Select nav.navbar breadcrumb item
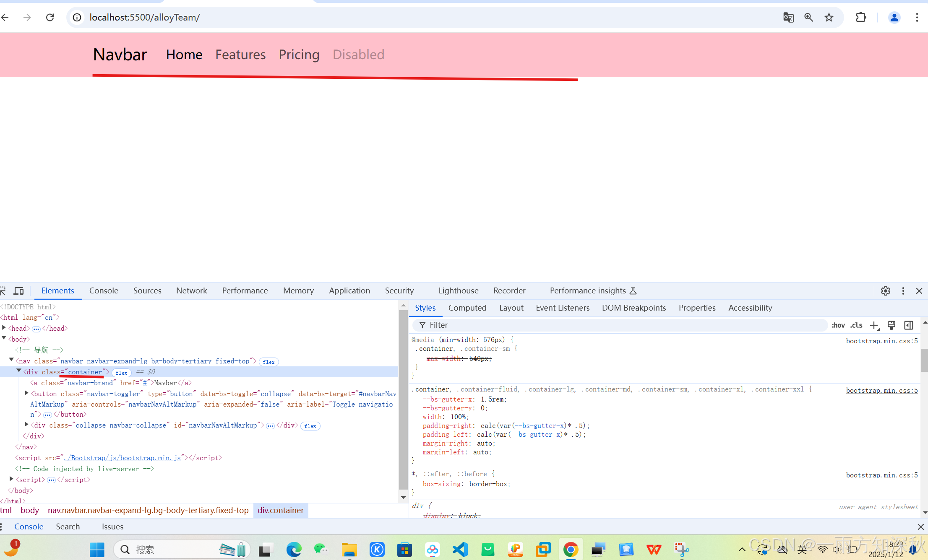Screen dimensions: 928x560 (x=148, y=510)
